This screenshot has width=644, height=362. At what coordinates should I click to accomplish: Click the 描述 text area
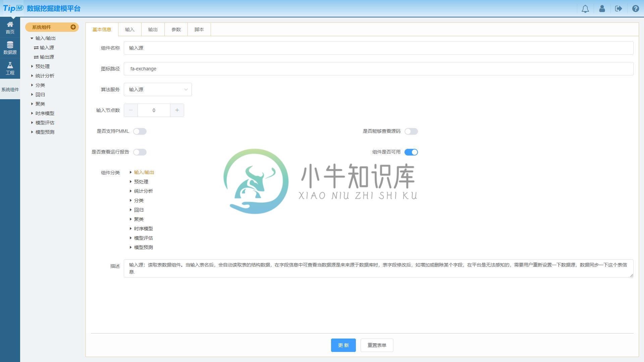point(378,268)
